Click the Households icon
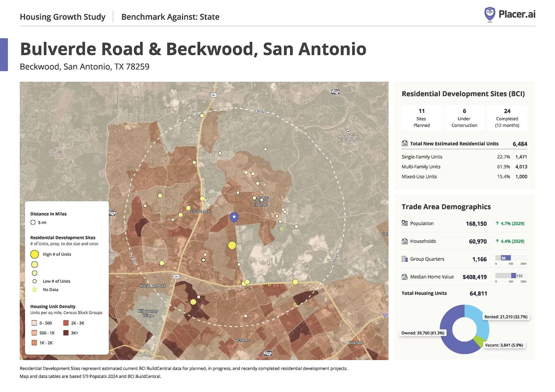The height and width of the screenshot is (392, 555). [404, 241]
